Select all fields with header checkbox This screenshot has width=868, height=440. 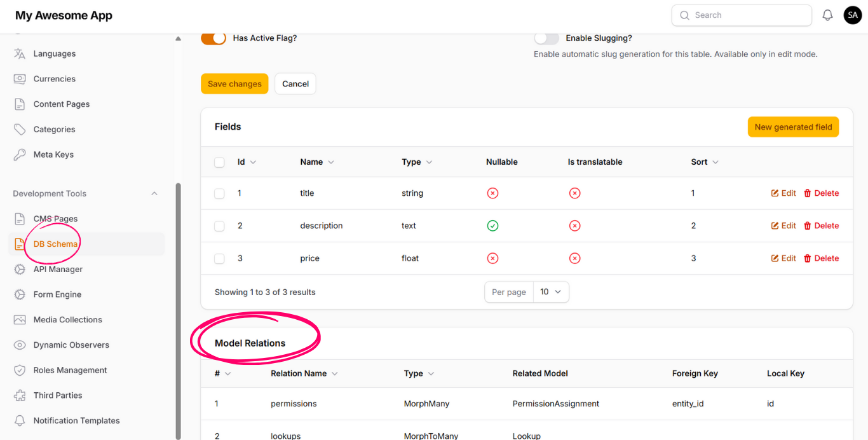pos(219,162)
